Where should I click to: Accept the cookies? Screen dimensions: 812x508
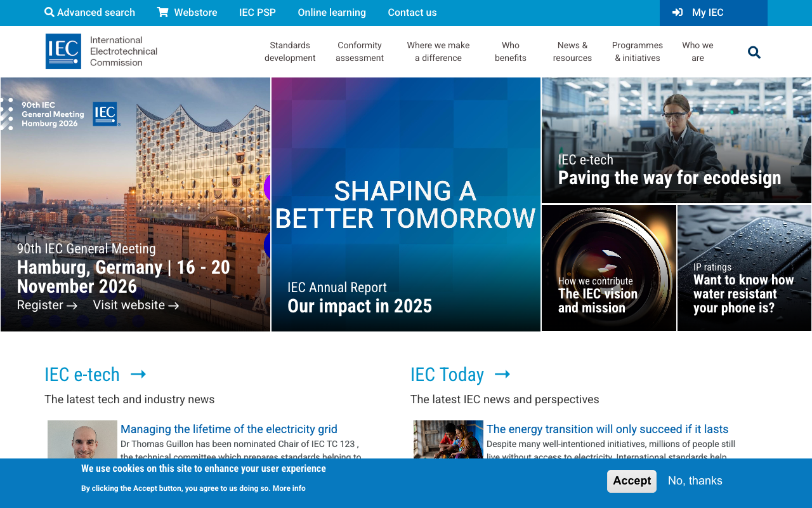[x=632, y=481]
